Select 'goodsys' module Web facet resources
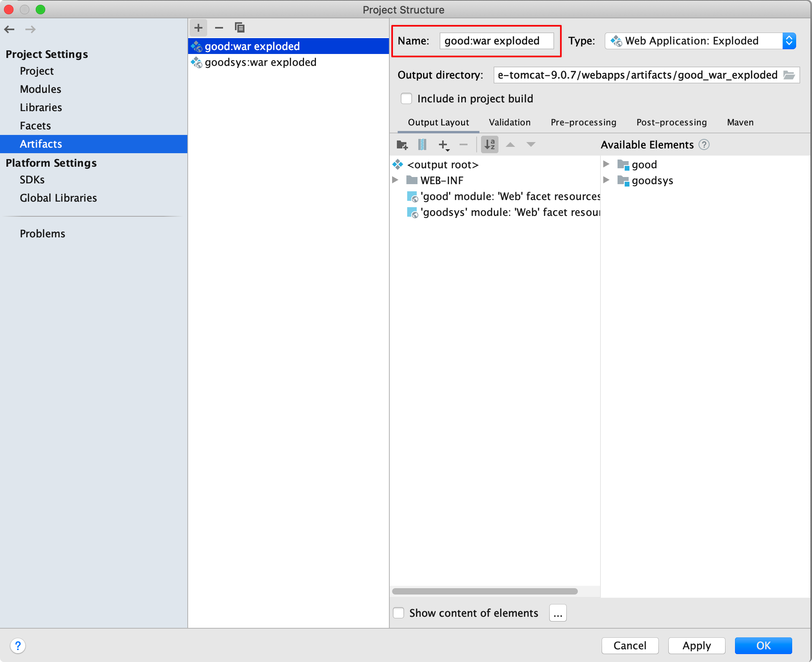Viewport: 812px width, 662px height. pyautogui.click(x=510, y=212)
